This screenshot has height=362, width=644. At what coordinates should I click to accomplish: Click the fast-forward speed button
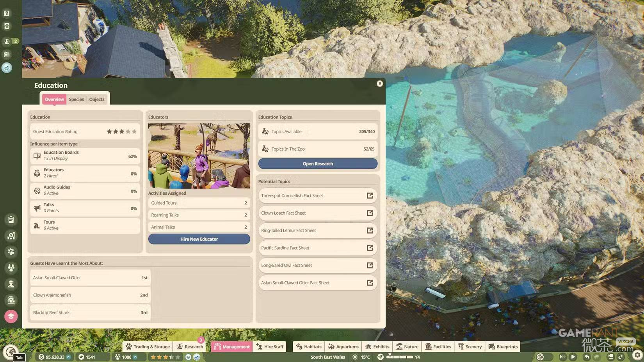(562, 357)
